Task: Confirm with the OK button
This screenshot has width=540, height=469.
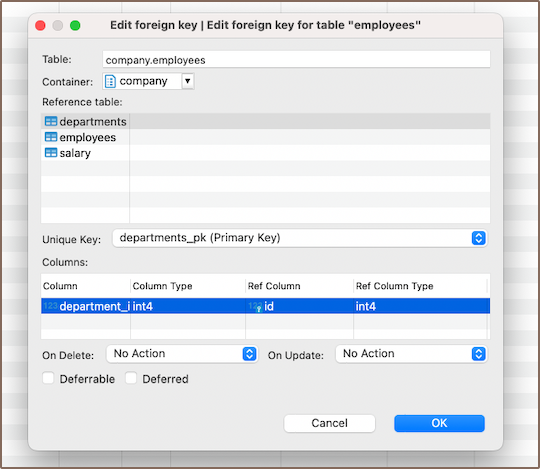Action: coord(439,423)
